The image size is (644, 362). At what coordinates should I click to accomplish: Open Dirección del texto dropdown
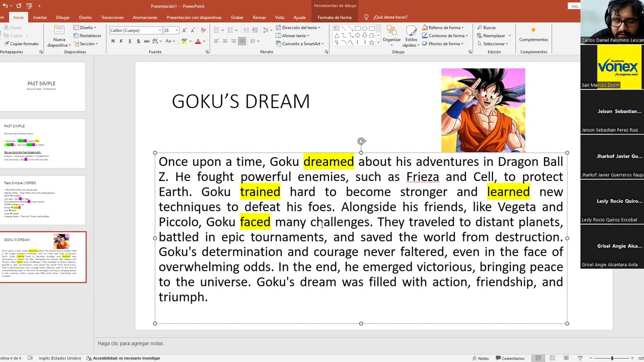pos(298,28)
